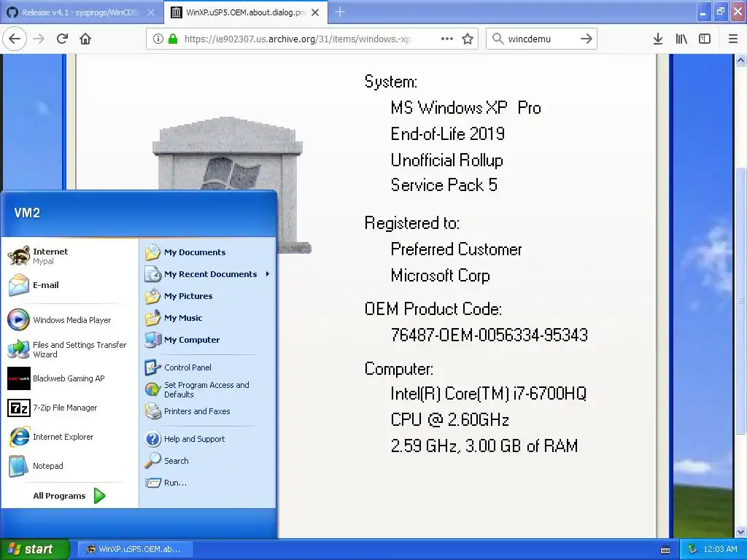747x560 pixels.
Task: Submit search with the arrow button
Action: coord(587,39)
